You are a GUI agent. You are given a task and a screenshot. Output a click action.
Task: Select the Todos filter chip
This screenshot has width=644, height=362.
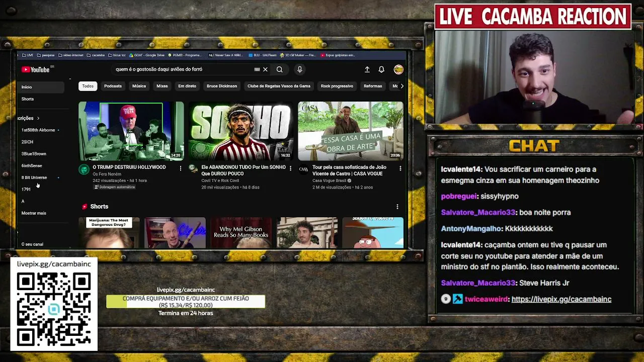[88, 86]
